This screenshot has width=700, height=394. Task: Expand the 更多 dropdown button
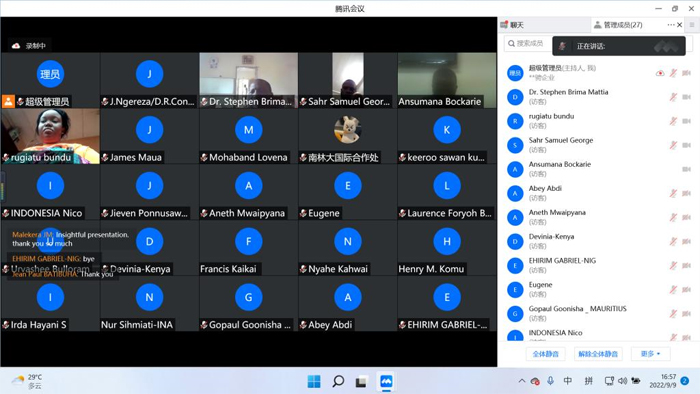[x=650, y=354]
